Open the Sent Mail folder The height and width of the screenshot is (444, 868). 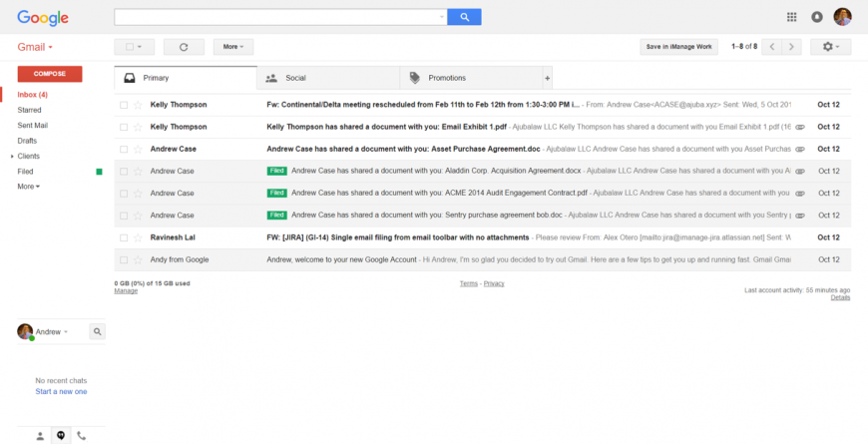tap(33, 126)
